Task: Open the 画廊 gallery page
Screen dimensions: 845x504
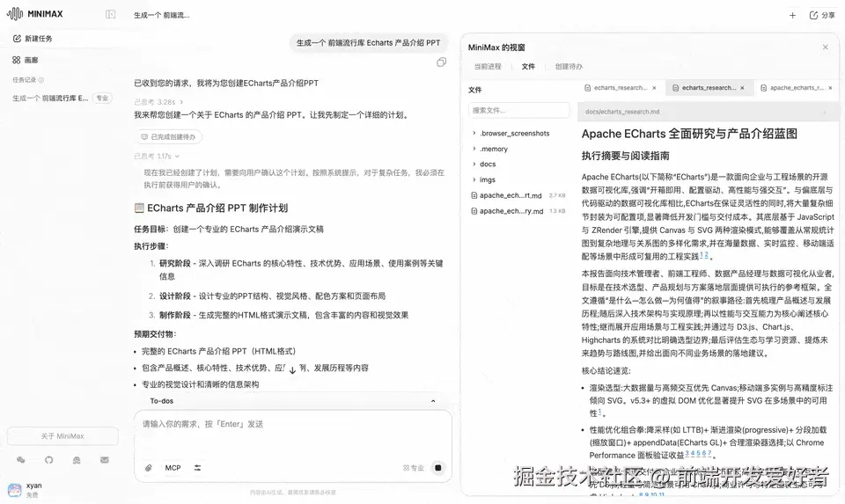Action: point(26,60)
